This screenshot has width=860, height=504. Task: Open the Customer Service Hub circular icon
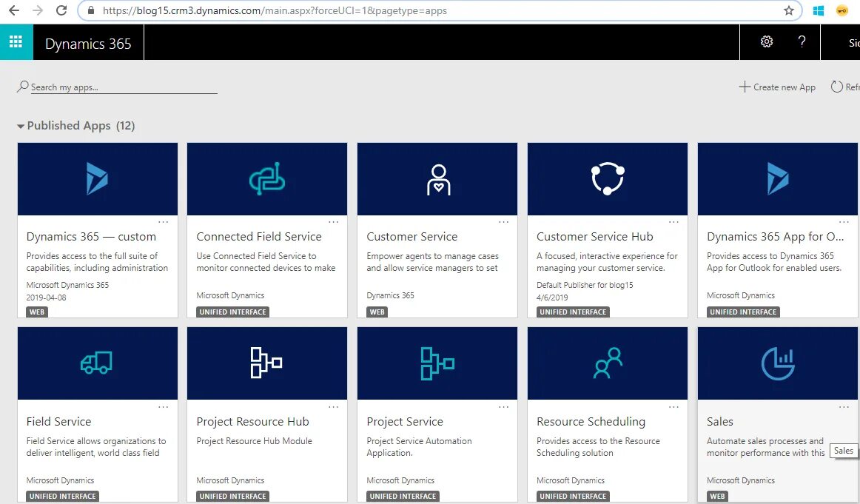tap(608, 179)
